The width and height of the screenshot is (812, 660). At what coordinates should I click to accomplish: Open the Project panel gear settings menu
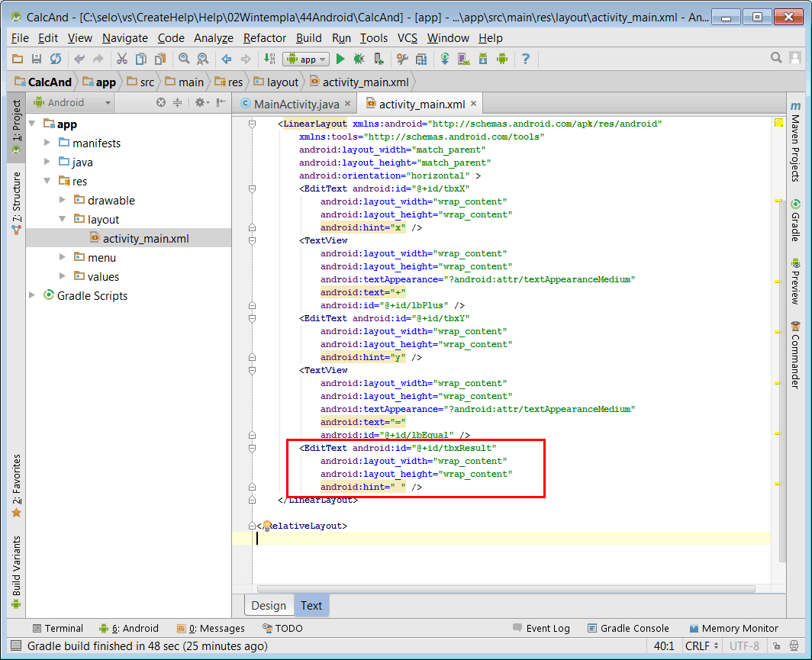pos(202,102)
